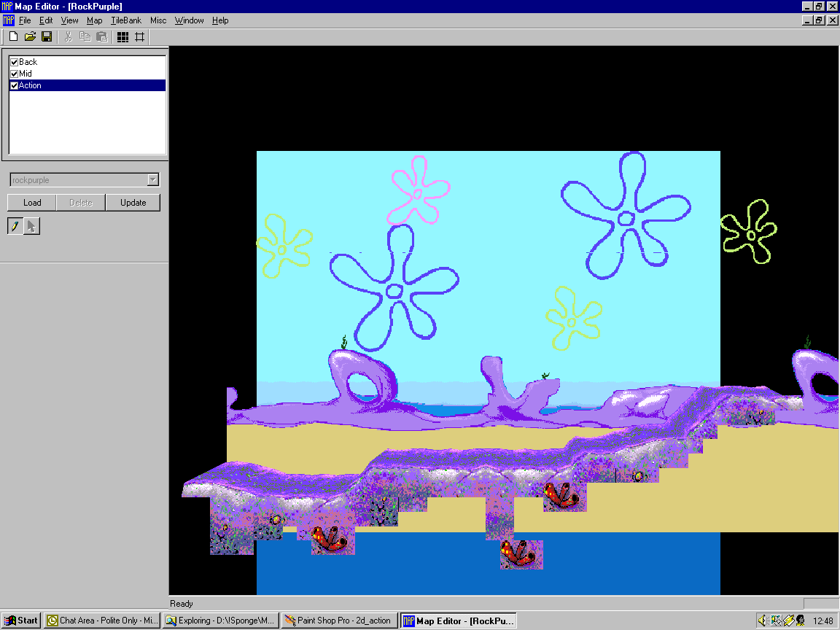The width and height of the screenshot is (840, 630).
Task: Open the View menu
Action: 70,20
